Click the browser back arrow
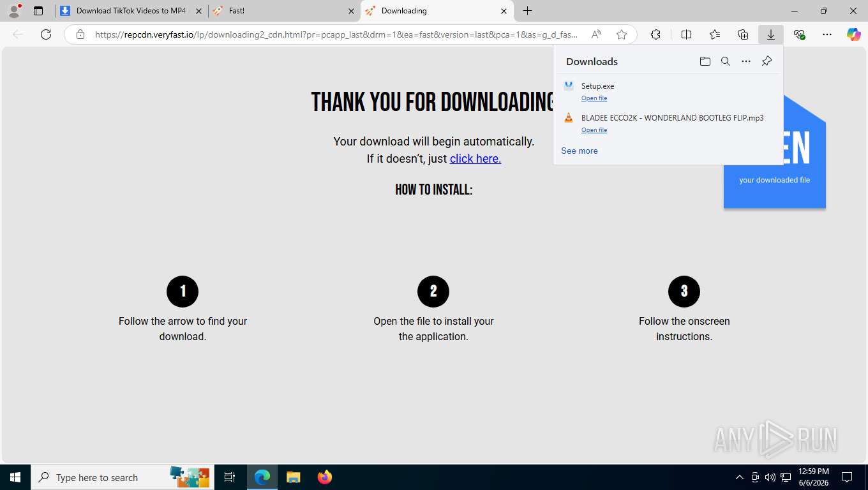The height and width of the screenshot is (490, 868). coord(18,34)
